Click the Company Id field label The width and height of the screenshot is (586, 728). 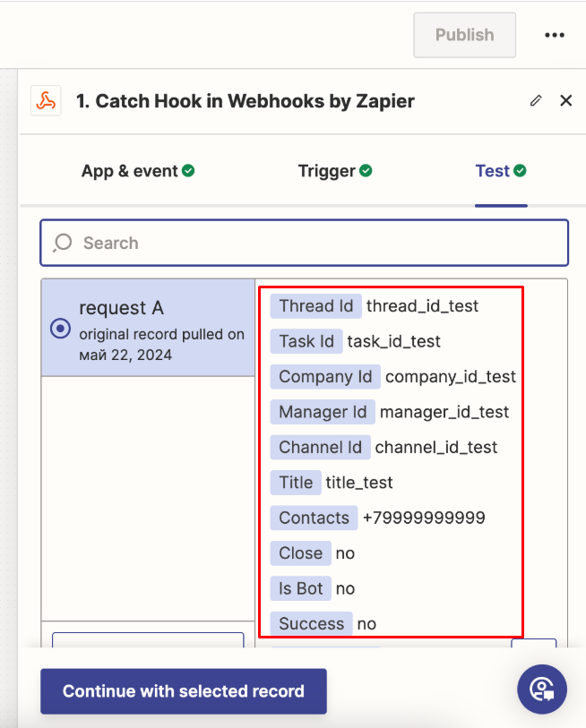point(324,377)
